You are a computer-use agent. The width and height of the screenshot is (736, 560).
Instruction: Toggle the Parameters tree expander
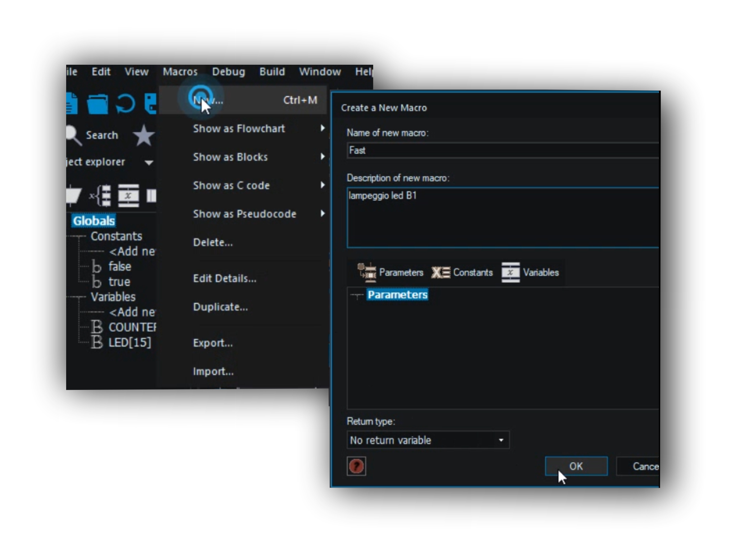[x=357, y=296]
